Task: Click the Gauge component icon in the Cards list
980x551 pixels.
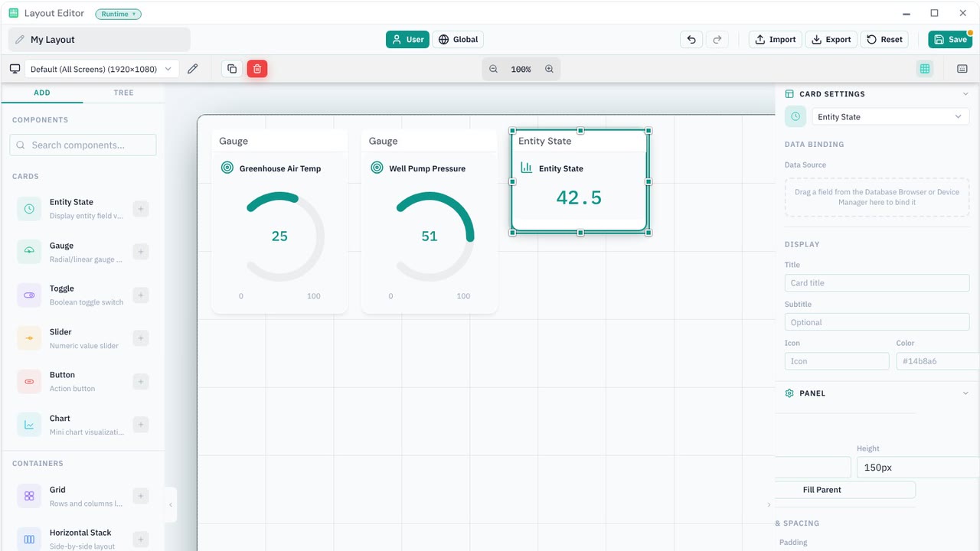Action: pyautogui.click(x=29, y=252)
